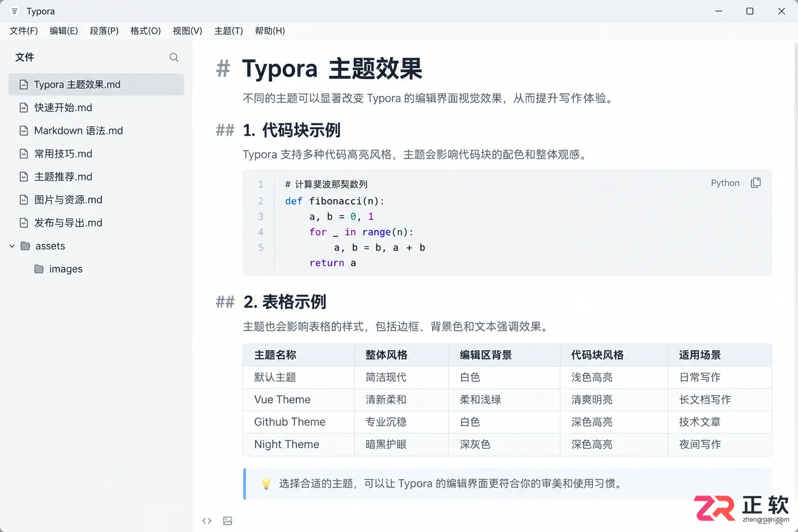Copy the Python code block contents
The height and width of the screenshot is (532, 798).
click(x=756, y=183)
